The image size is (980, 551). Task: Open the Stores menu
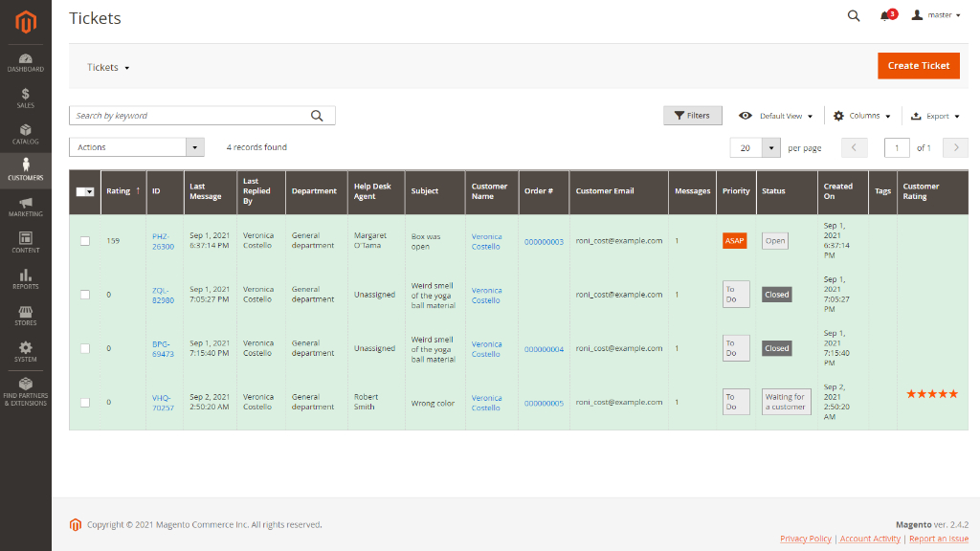(x=26, y=316)
